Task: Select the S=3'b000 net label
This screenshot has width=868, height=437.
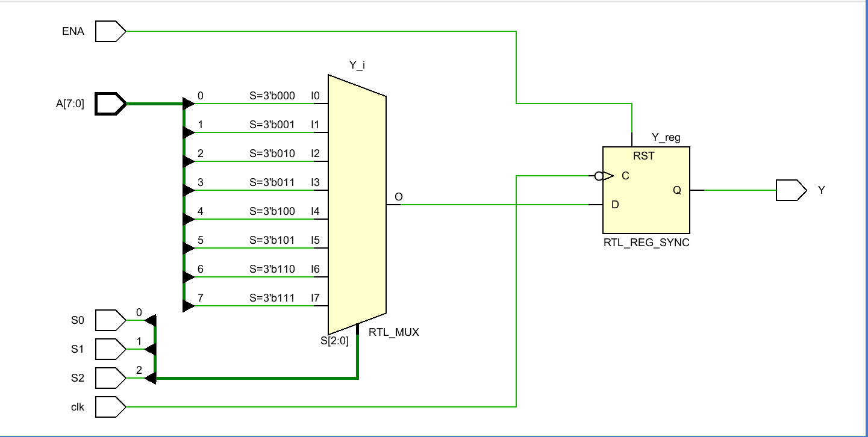Action: pos(272,95)
